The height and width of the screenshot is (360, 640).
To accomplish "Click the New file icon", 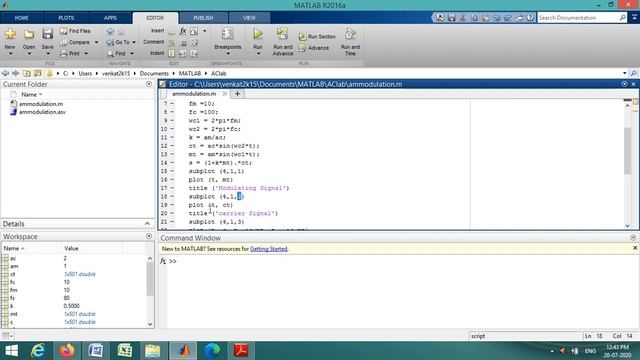I will pos(10,34).
